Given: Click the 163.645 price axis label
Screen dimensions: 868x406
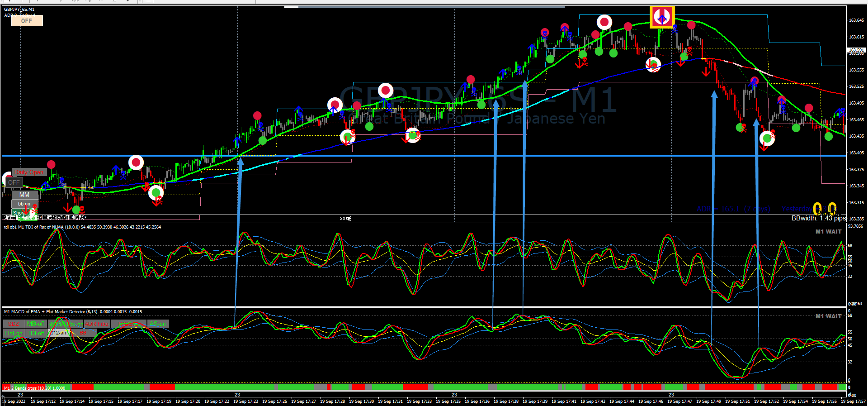Looking at the screenshot, I should 856,20.
